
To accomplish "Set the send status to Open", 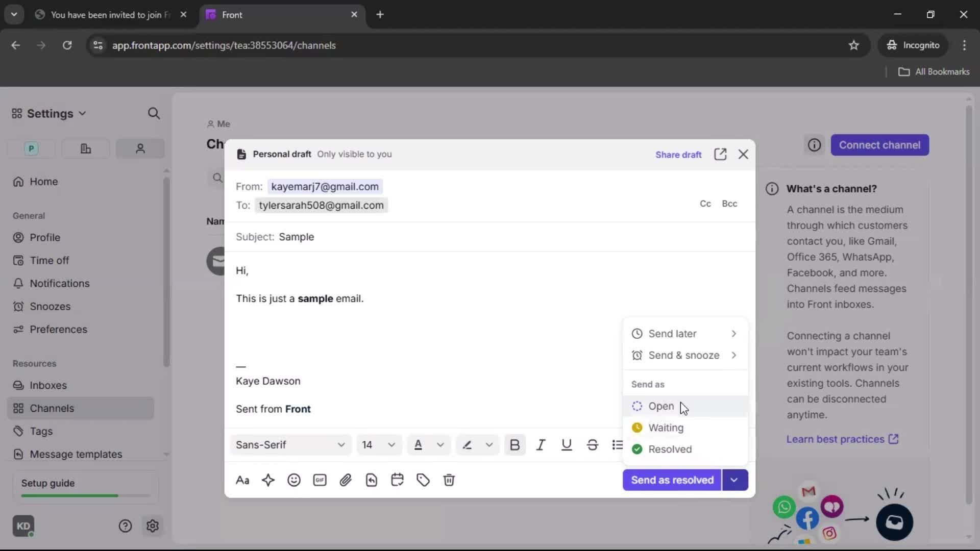I will coord(661,406).
